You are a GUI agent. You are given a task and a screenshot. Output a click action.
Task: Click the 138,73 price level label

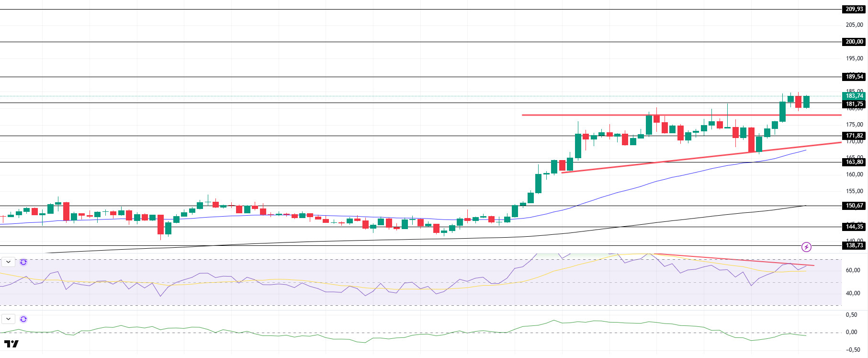tap(854, 245)
